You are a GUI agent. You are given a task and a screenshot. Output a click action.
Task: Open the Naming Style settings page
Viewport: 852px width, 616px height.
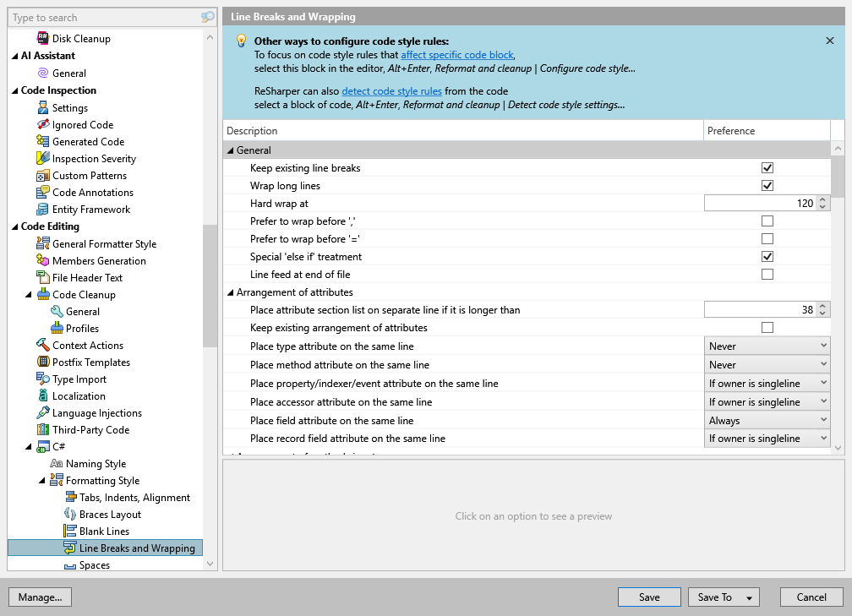(96, 464)
